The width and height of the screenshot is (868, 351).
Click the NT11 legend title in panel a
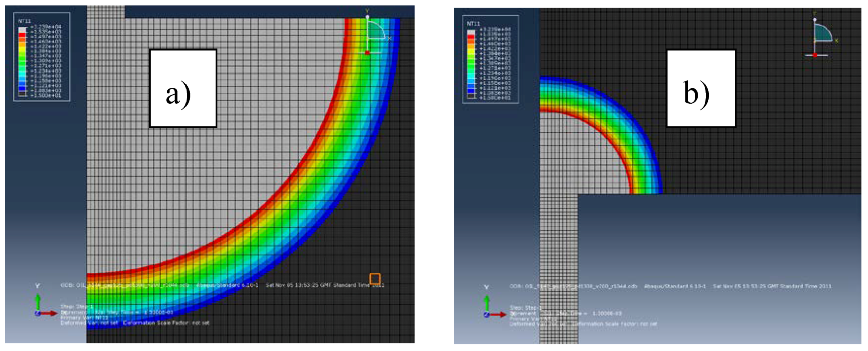(x=24, y=21)
